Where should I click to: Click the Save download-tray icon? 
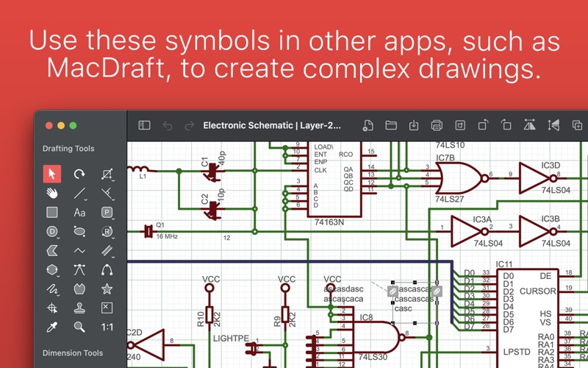tap(414, 125)
